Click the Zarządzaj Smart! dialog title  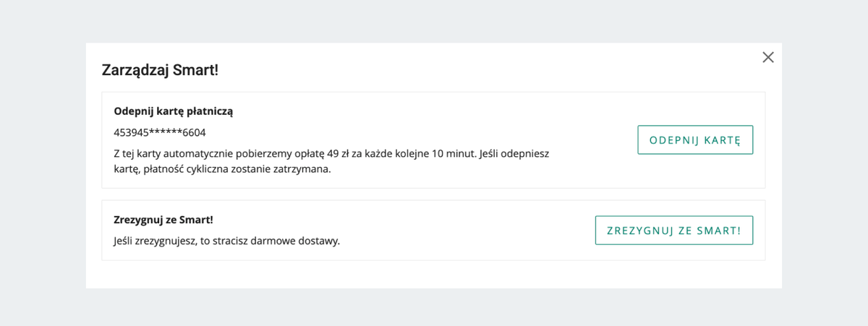coord(160,70)
